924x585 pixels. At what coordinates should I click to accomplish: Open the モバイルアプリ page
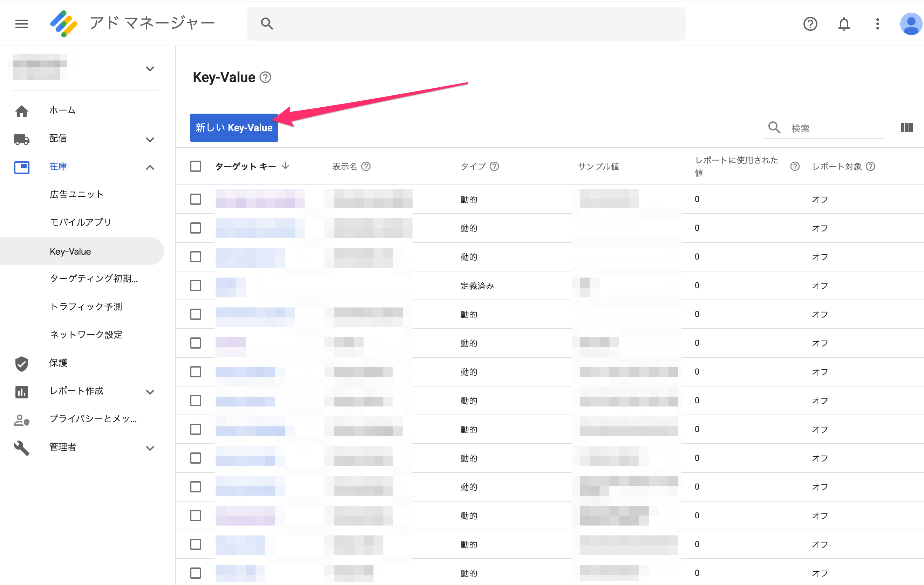[x=80, y=222]
